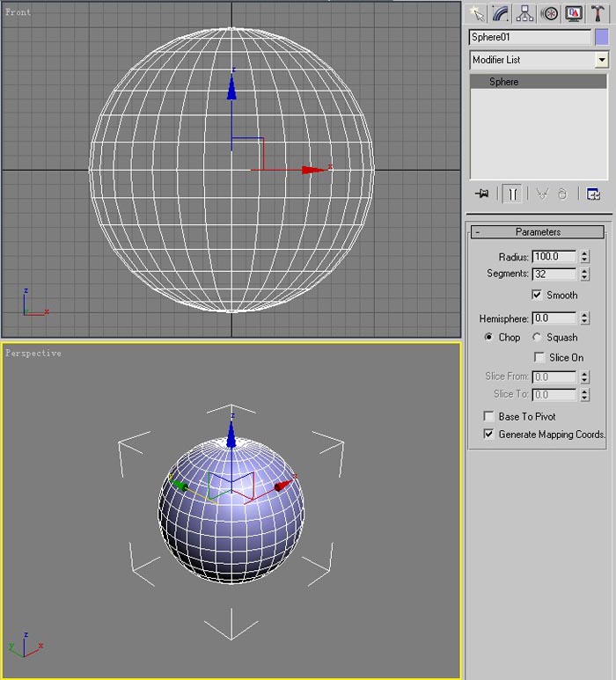Viewport: 616px width, 680px height.
Task: Select Sphere entry in modifier stack
Action: point(539,82)
